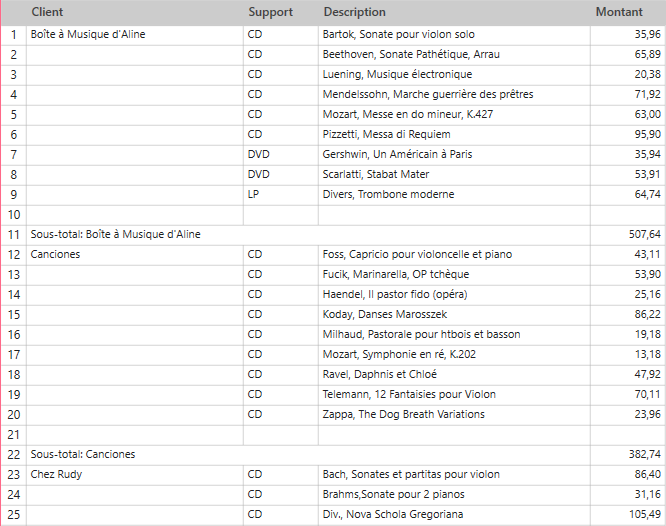This screenshot has height=526, width=666.
Task: Click the Canciones client cell
Action: (56, 254)
